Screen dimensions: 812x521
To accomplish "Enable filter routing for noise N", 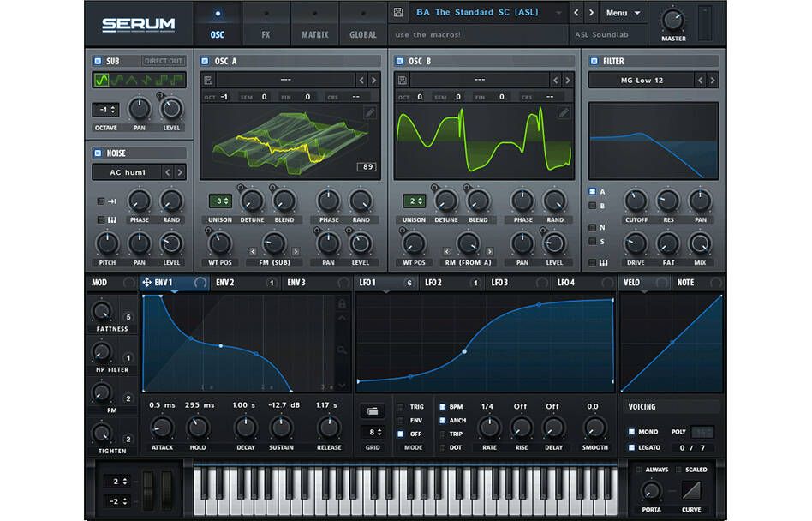I will click(x=593, y=227).
